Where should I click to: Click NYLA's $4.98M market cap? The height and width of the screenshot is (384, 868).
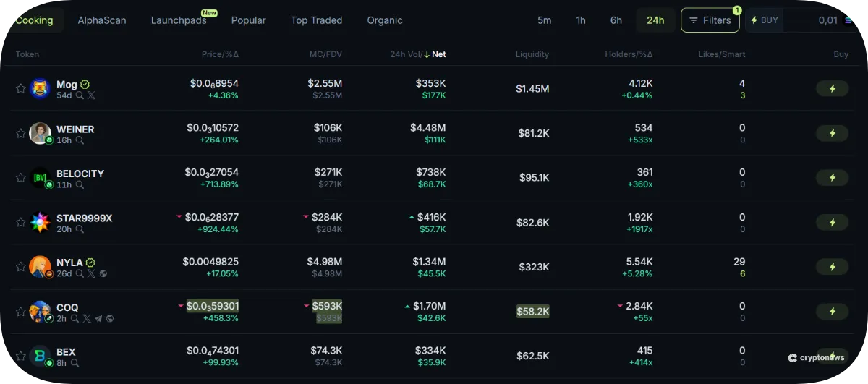point(325,262)
